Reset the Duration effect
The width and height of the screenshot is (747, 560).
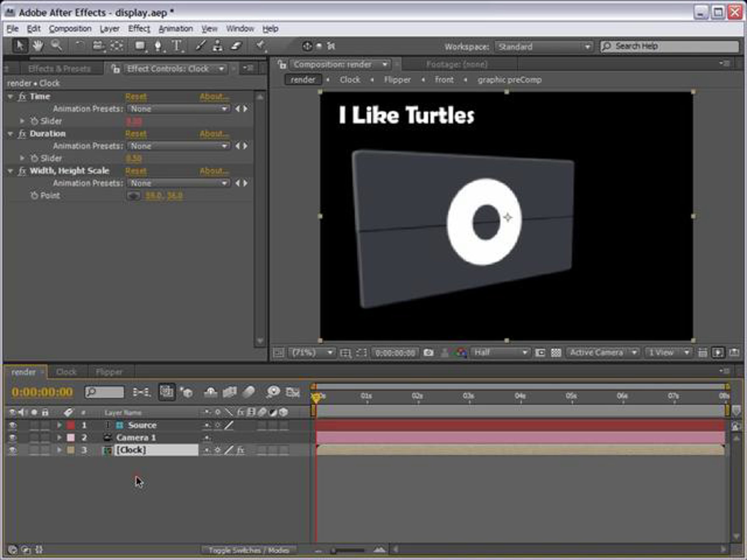click(x=136, y=134)
